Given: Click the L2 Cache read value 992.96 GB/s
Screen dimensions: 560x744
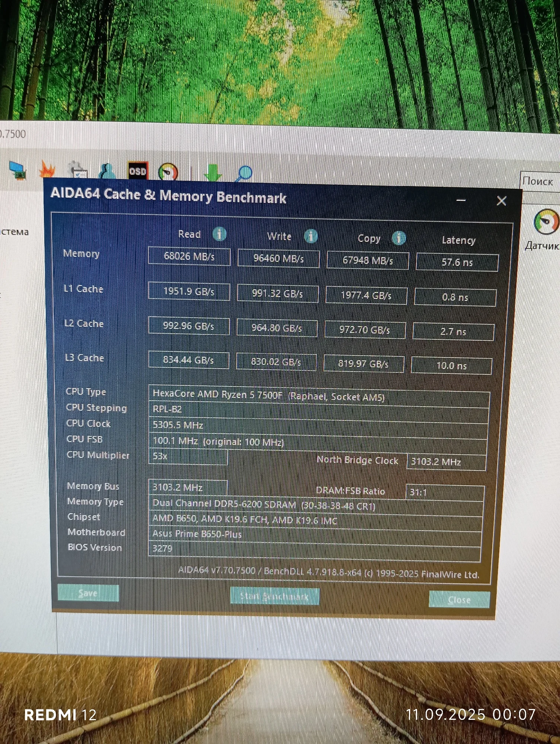Looking at the screenshot, I should 189,326.
